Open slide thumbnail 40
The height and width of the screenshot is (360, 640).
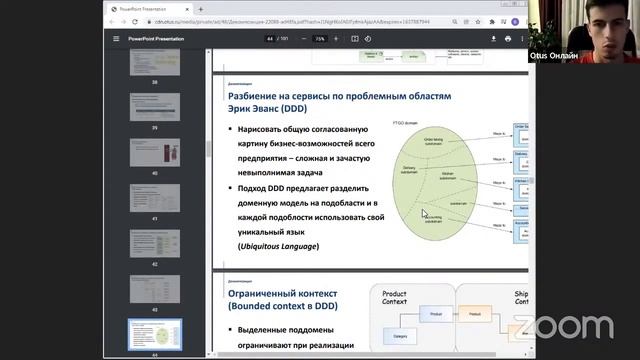[155, 153]
